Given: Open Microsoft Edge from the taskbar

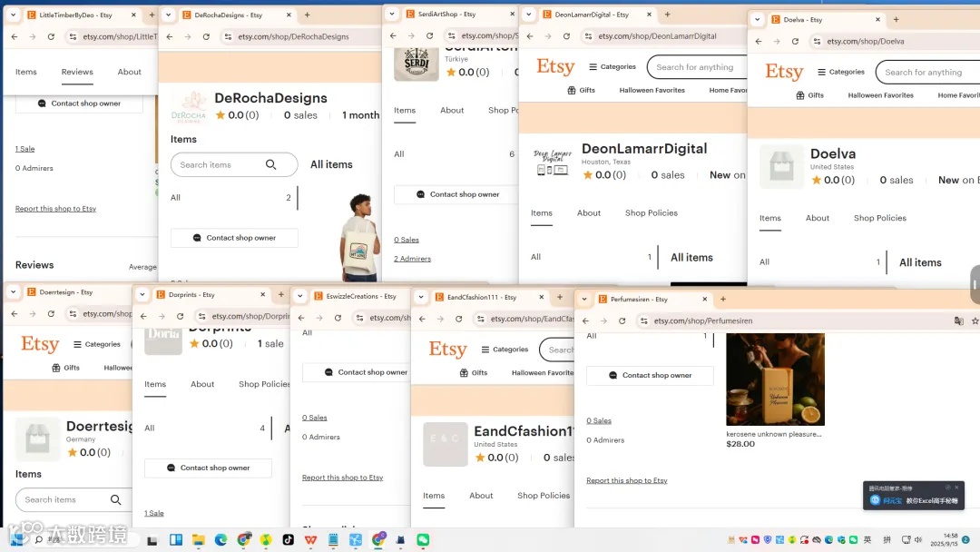Looking at the screenshot, I should (x=221, y=539).
